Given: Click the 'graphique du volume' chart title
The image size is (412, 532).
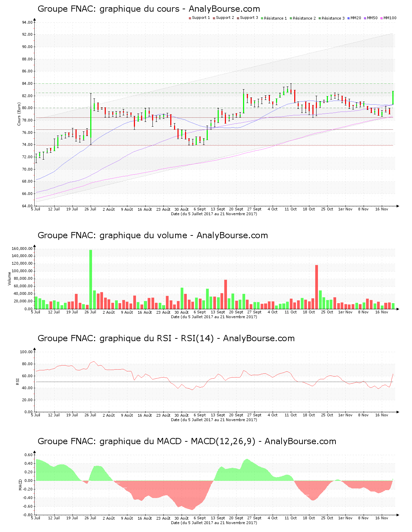Looking at the screenshot, I should 153,235.
